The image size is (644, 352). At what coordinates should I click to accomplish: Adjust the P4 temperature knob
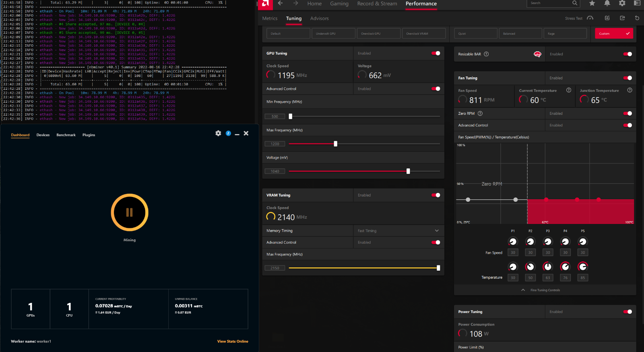tap(566, 267)
